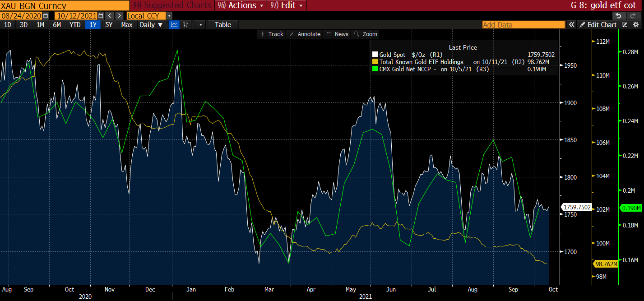Click the chart notes pencil icon
This screenshot has height=301, width=644.
(625, 25)
